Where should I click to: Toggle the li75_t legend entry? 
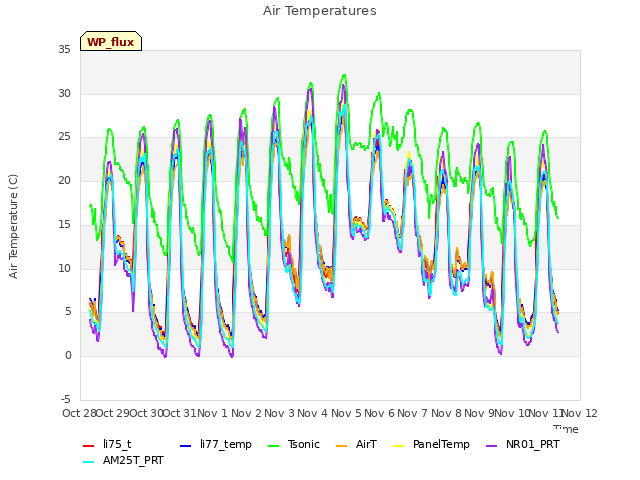107,444
